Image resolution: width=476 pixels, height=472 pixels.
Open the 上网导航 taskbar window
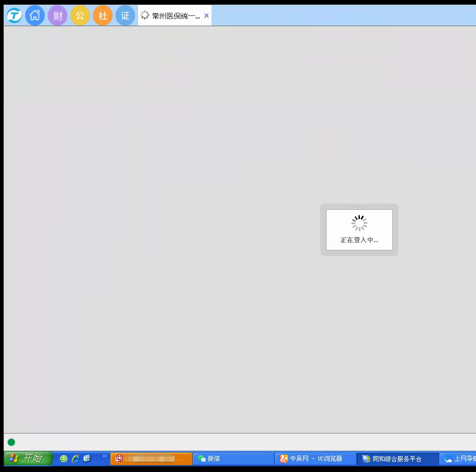[x=460, y=459]
